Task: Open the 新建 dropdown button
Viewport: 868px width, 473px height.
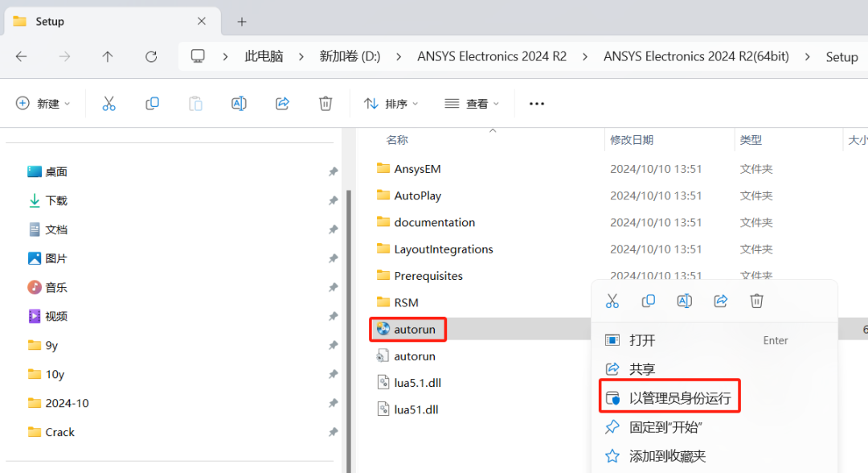Action: (43, 104)
